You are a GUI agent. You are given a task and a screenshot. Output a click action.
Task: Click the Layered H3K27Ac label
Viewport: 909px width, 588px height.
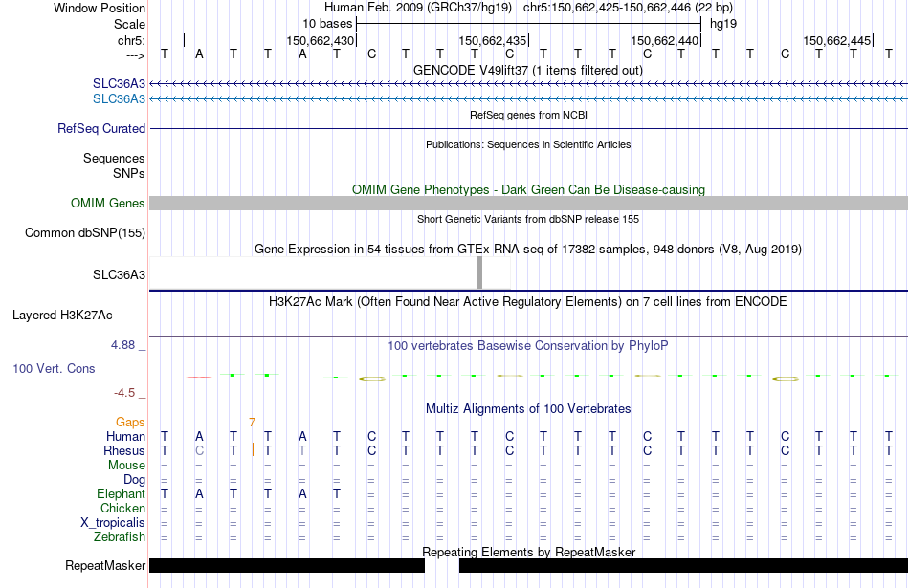(62, 316)
